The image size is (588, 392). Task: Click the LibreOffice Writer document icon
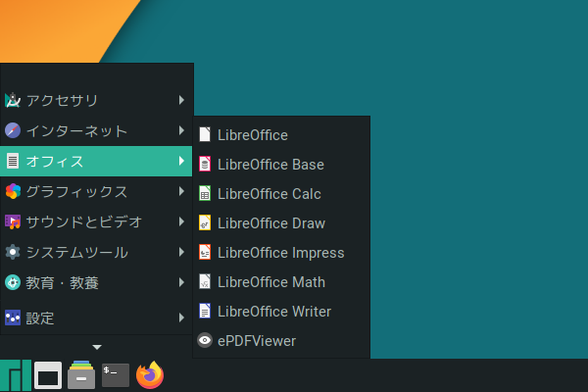click(x=205, y=311)
